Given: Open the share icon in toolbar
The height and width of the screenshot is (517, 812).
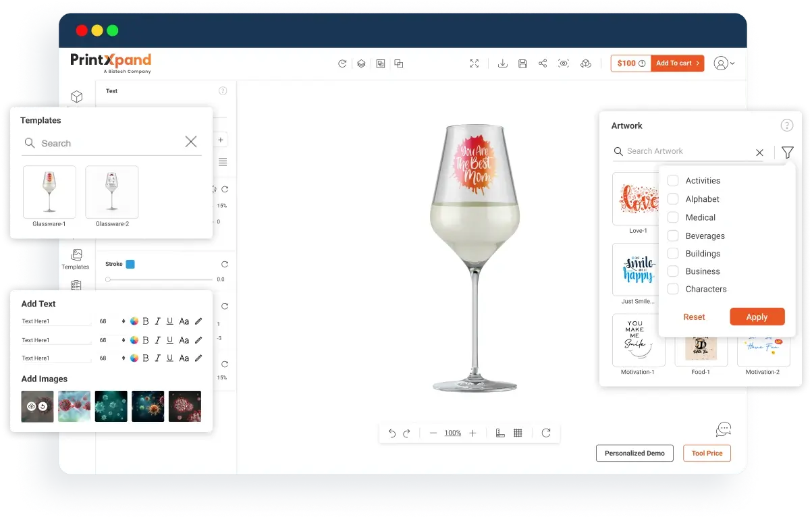Looking at the screenshot, I should [x=543, y=63].
